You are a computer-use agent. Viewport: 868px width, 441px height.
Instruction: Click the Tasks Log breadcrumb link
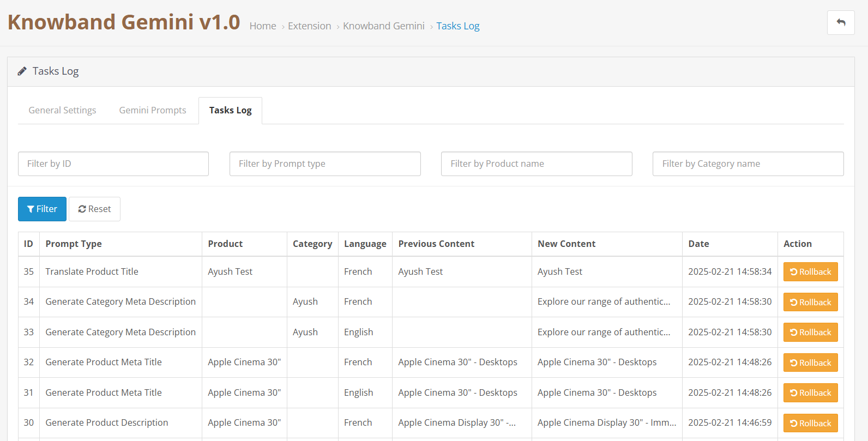[458, 26]
